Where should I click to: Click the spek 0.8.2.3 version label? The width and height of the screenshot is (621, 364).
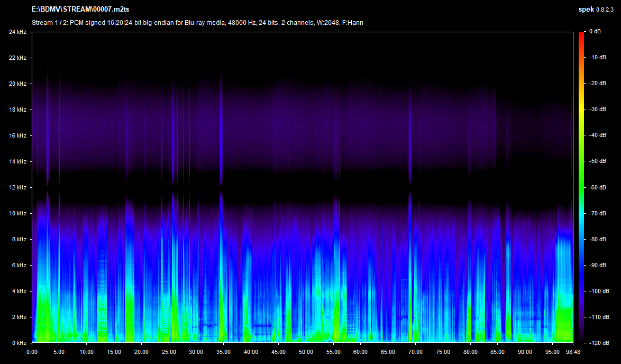pos(596,10)
